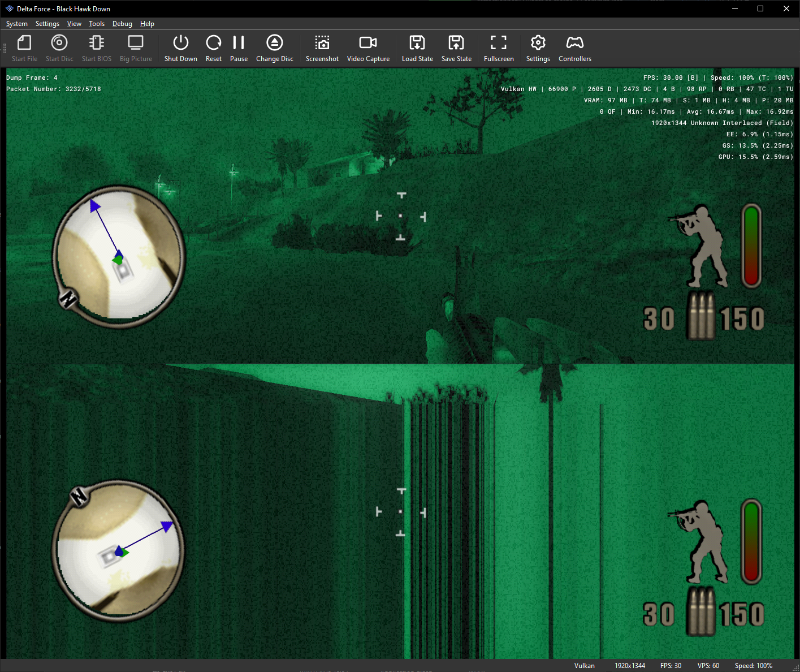Switch the game to Fullscreen
Image resolution: width=800 pixels, height=672 pixels.
pos(499,49)
